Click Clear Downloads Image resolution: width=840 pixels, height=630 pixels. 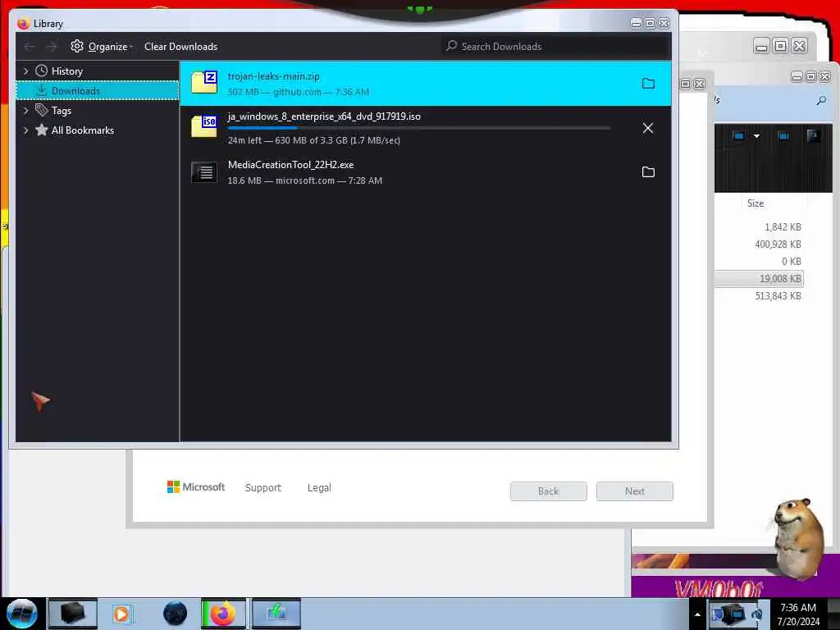tap(180, 47)
